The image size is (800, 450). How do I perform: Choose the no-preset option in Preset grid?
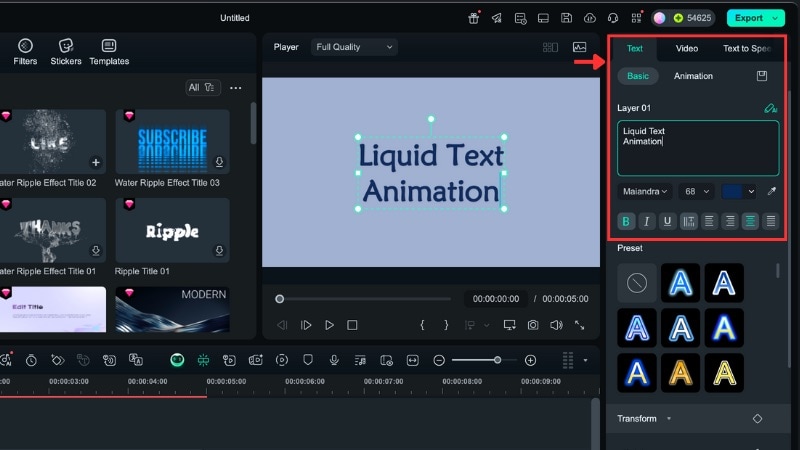pyautogui.click(x=637, y=283)
